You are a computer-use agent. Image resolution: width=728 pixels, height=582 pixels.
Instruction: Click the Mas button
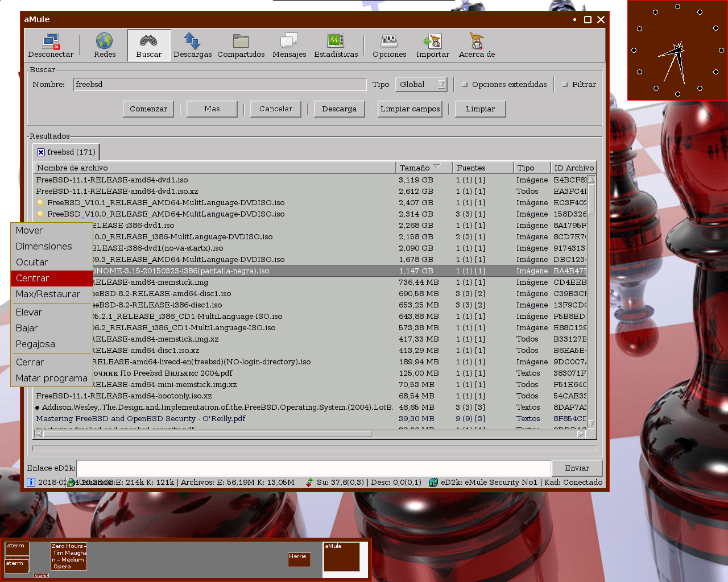pyautogui.click(x=212, y=109)
